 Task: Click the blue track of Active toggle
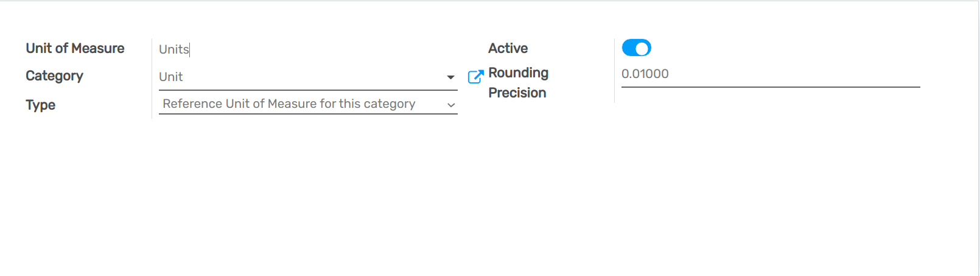point(628,48)
